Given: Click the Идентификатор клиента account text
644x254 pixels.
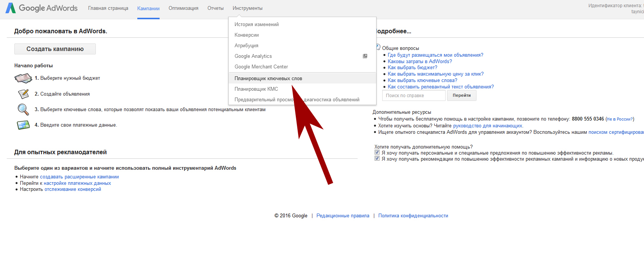Looking at the screenshot, I should click(x=616, y=6).
